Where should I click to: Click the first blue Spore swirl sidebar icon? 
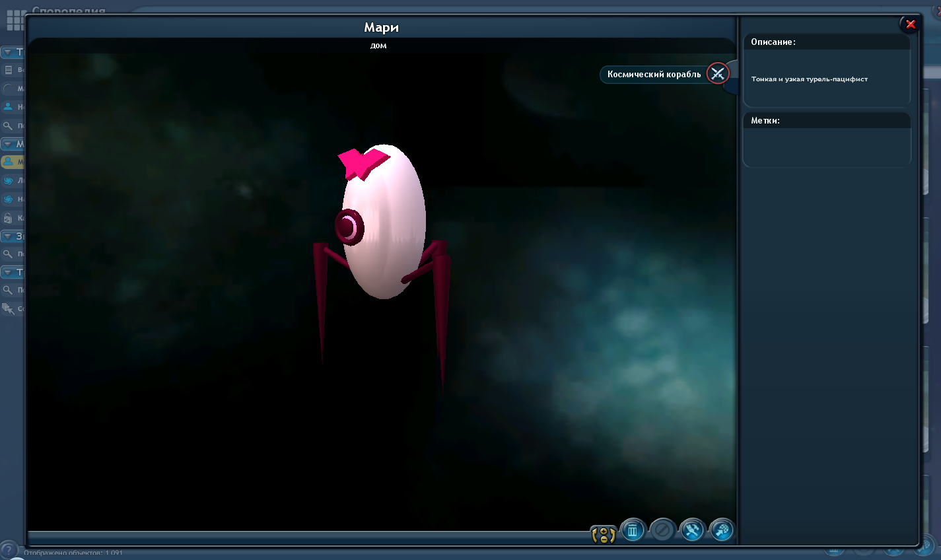9,180
